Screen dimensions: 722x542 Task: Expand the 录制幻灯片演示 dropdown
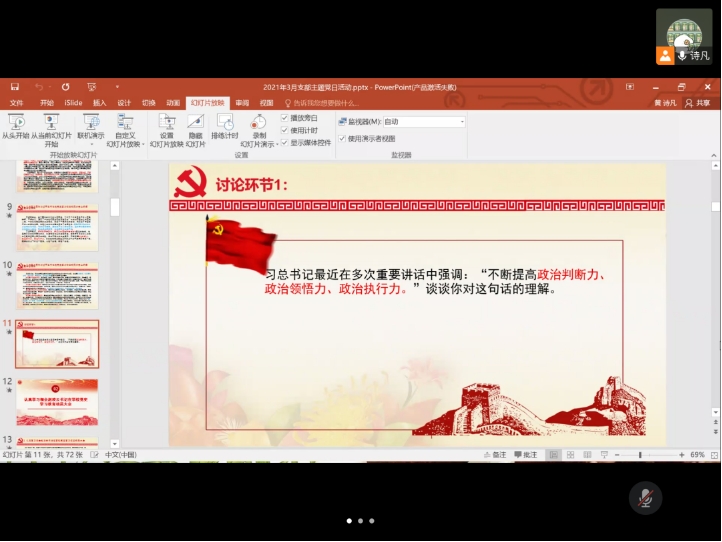259,143
